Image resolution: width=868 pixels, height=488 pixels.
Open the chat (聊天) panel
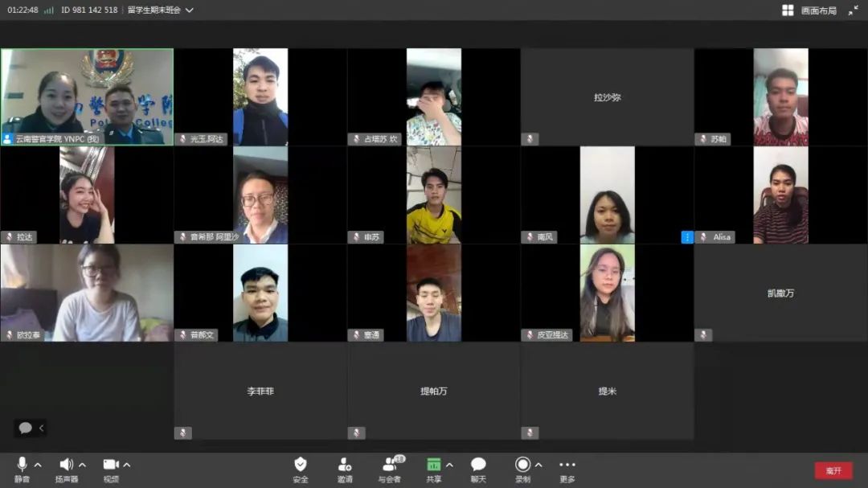478,465
